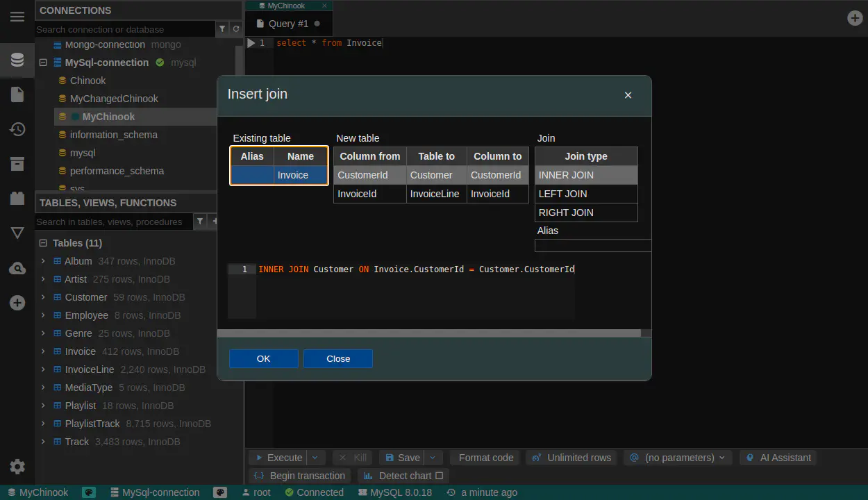Open the hamburger main menu

point(17,17)
